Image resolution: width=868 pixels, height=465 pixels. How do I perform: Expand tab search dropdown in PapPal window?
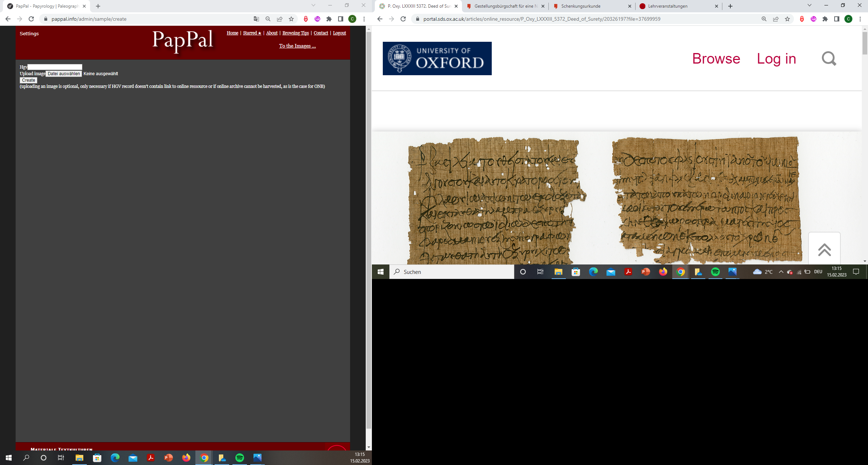click(x=313, y=5)
